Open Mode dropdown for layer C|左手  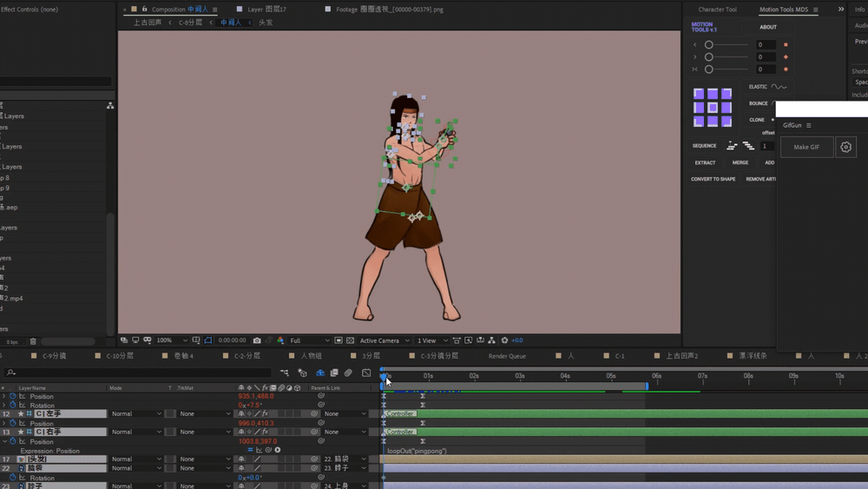[x=136, y=413]
